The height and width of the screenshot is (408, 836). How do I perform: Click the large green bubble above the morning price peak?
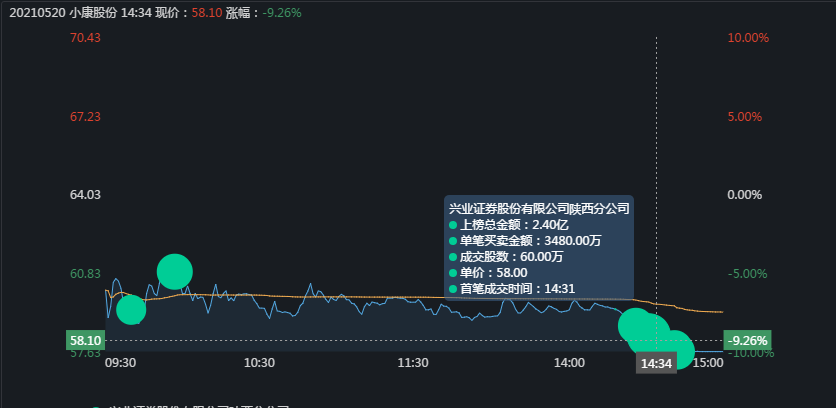pos(175,271)
